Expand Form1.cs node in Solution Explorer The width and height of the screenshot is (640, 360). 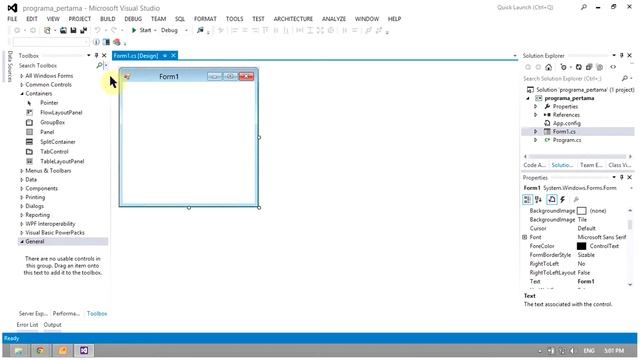[536, 131]
